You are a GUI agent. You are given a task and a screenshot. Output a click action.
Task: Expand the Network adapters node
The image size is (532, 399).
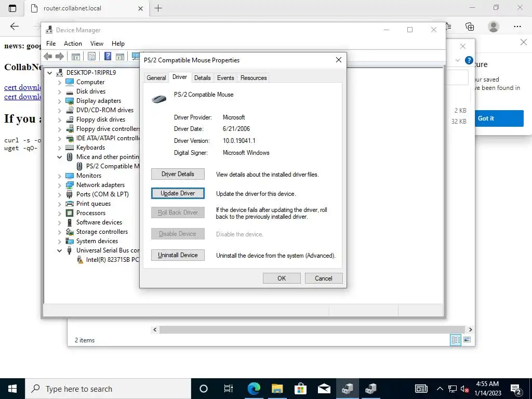point(59,185)
